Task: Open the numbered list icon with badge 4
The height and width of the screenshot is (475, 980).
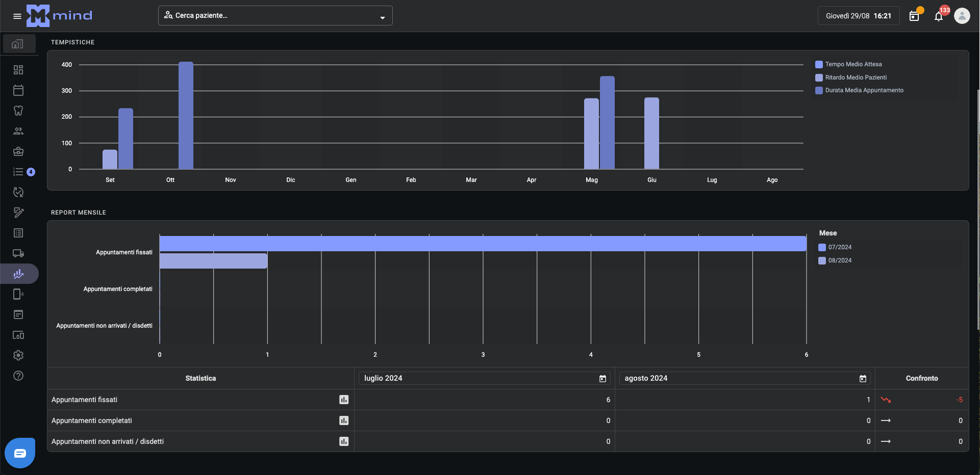Action: coord(18,172)
